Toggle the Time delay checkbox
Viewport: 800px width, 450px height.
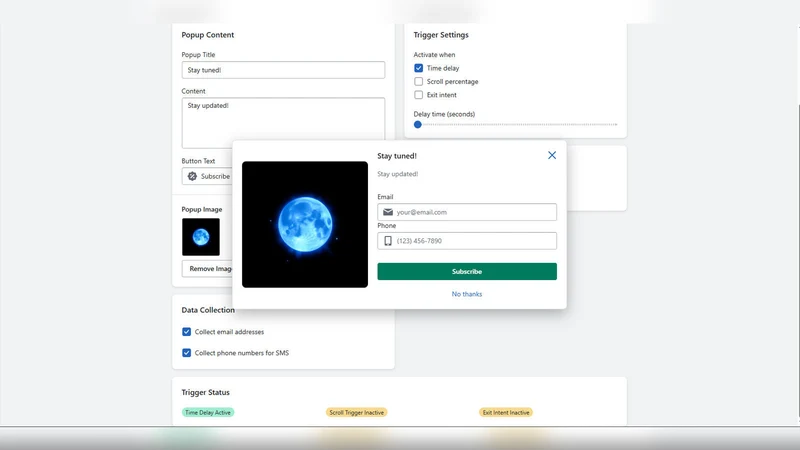[418, 68]
